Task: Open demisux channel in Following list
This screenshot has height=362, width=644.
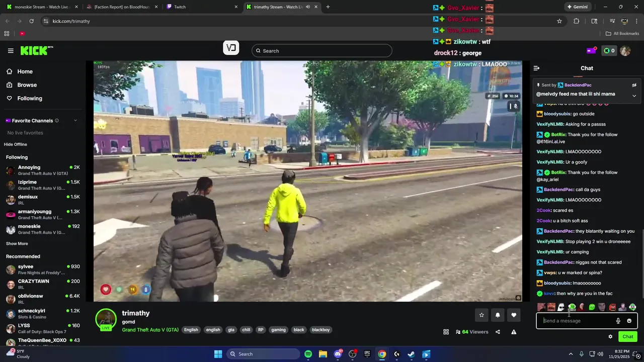Action: (43, 200)
